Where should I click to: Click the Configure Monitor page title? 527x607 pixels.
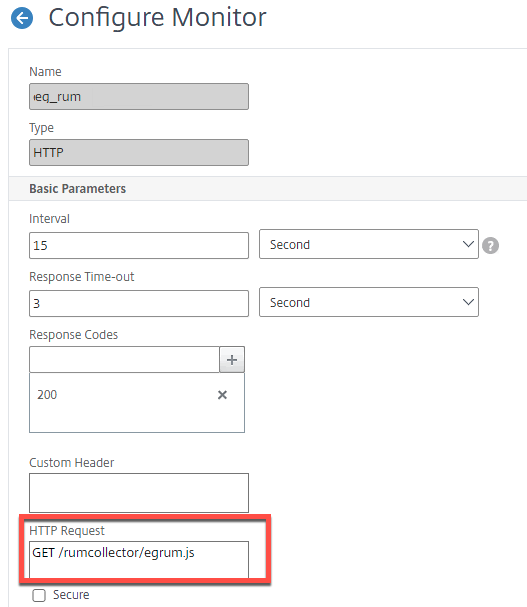(x=157, y=18)
